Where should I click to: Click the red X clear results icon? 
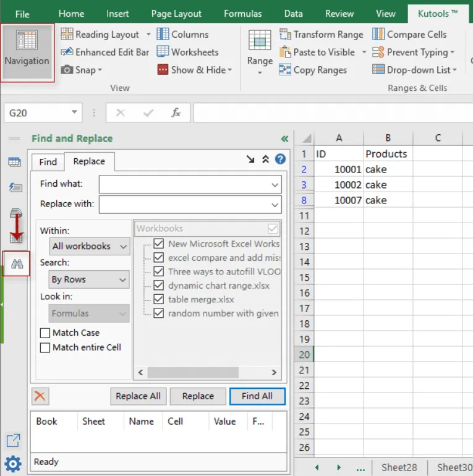40,396
